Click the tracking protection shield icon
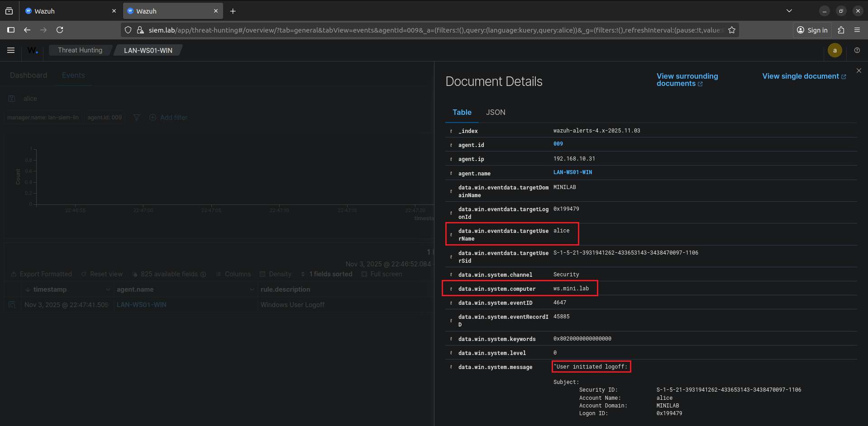 128,30
